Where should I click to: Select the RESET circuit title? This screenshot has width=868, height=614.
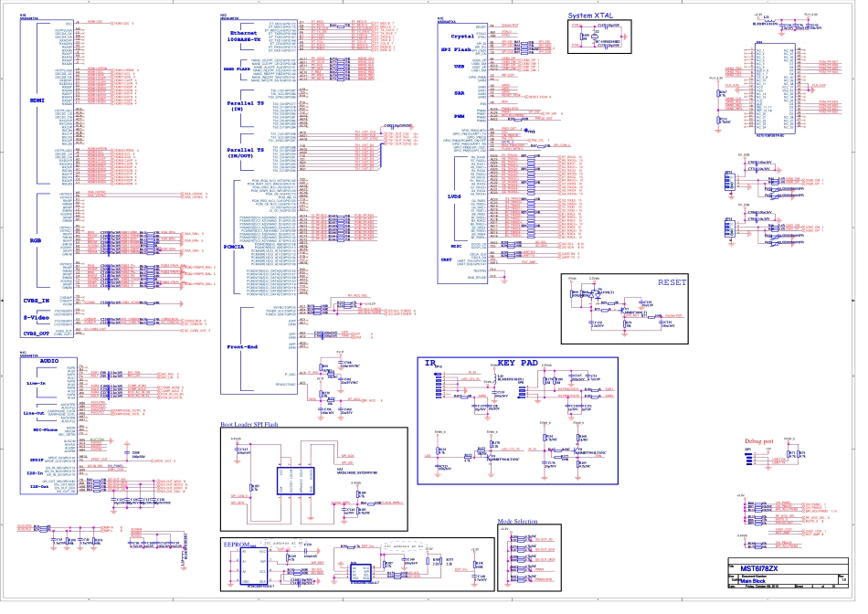[x=672, y=282]
